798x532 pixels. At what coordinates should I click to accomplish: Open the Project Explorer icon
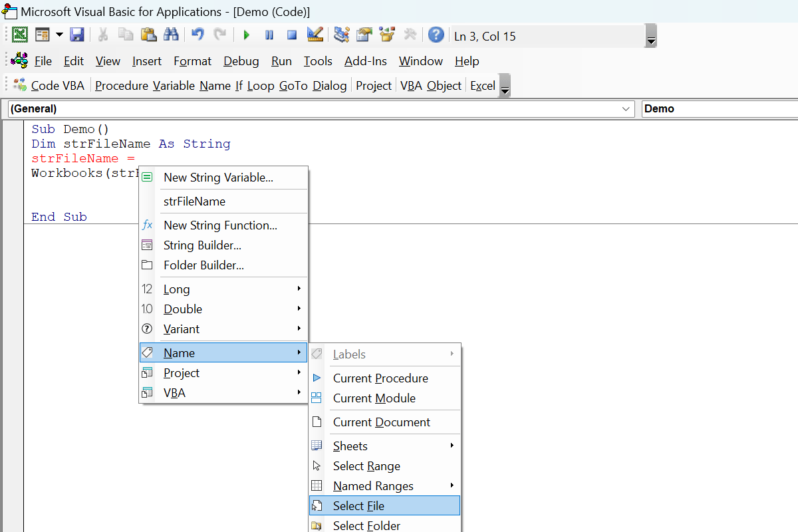(342, 35)
